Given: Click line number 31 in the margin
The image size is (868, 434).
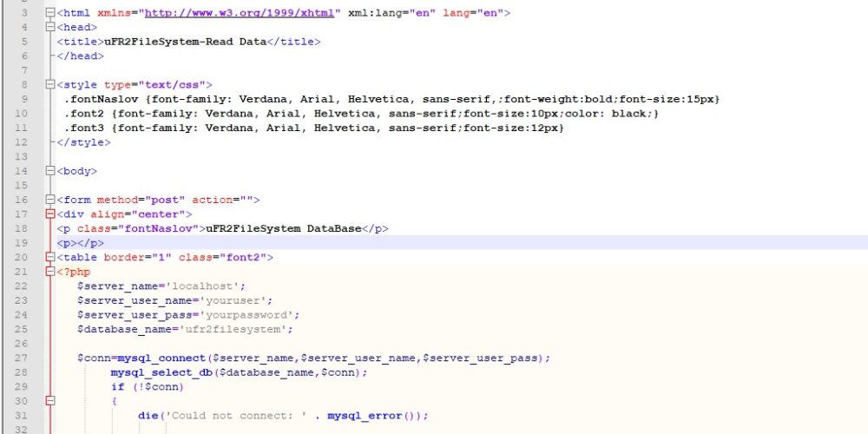Looking at the screenshot, I should (21, 416).
